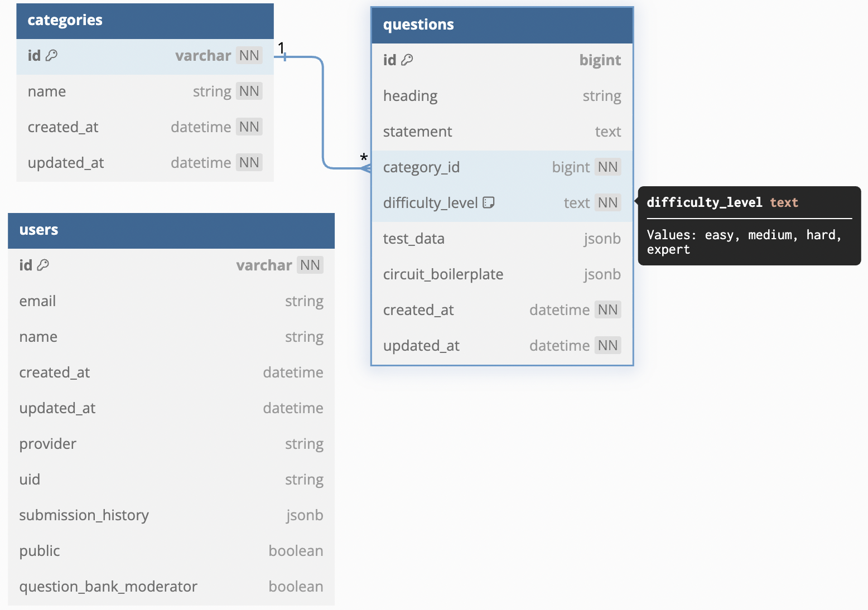Click the note icon next to difficulty_level
The image size is (868, 610).
point(489,202)
